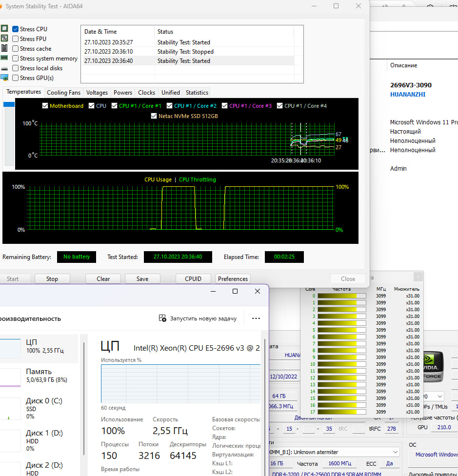Click the 16 ГБ module size field
458x476 pixels.
click(x=280, y=463)
